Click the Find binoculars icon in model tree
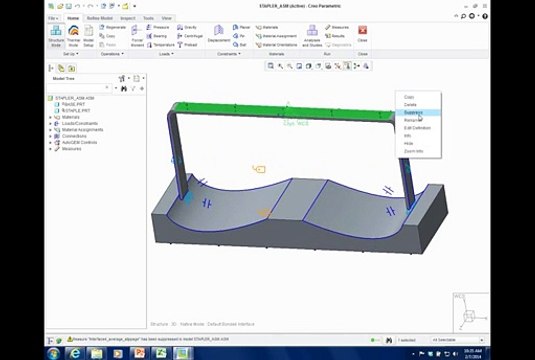Screen dimensions: 535x360 pyautogui.click(x=124, y=89)
